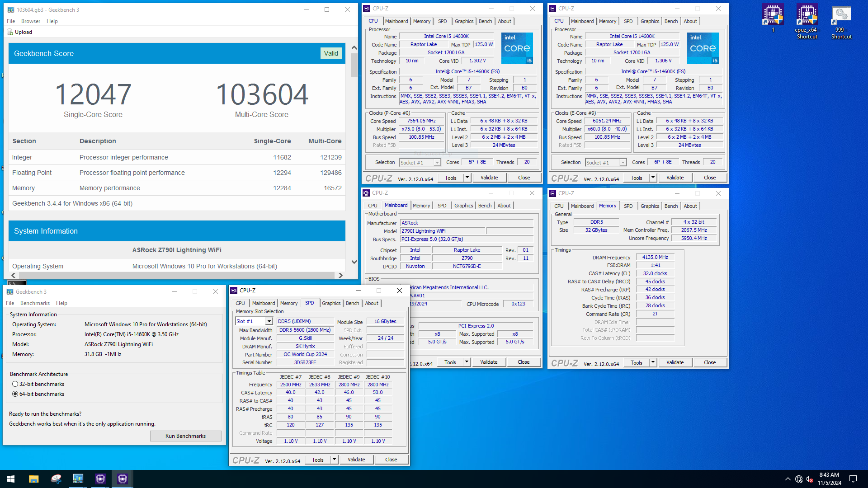
Task: Click the Memory CPU-Z window title icon
Action: pyautogui.click(x=552, y=193)
